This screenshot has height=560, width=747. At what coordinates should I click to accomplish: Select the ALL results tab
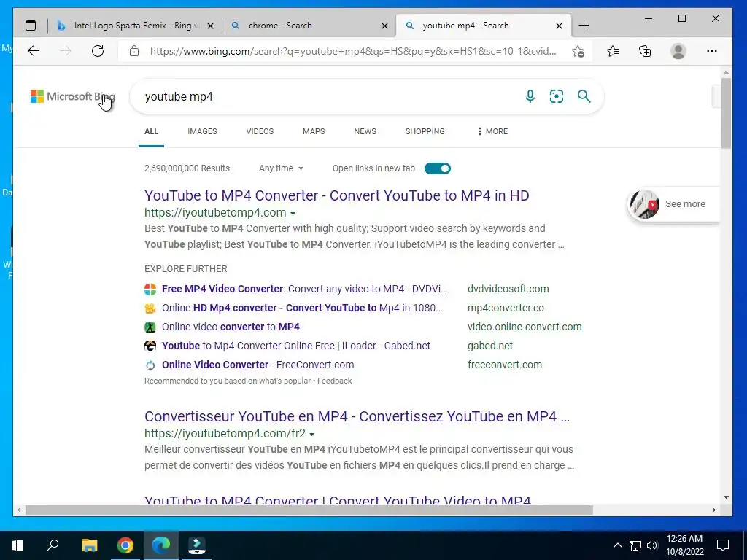point(151,131)
